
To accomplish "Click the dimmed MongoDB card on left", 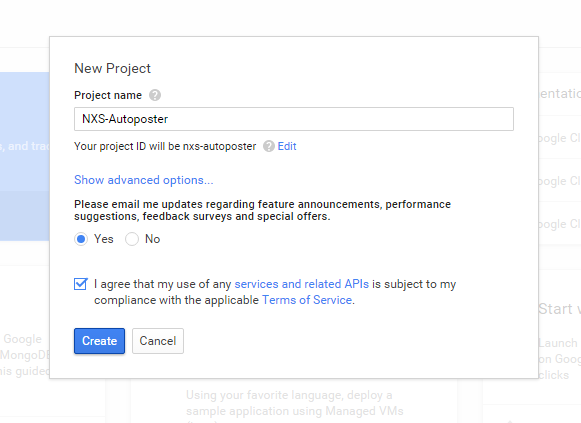I will tap(25, 355).
